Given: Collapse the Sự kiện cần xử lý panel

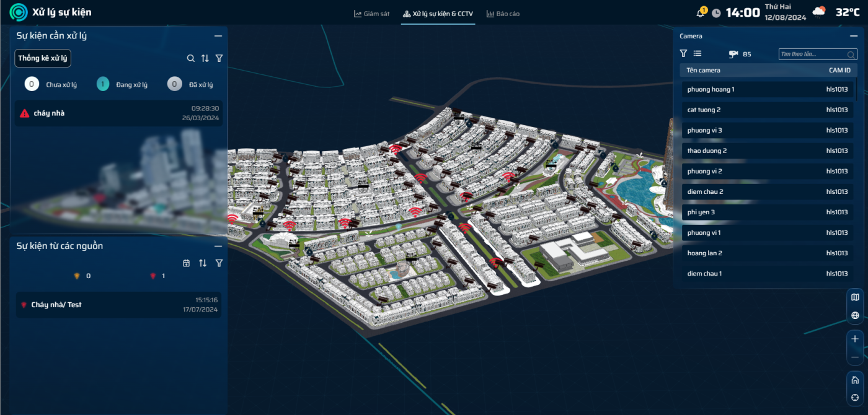Looking at the screenshot, I should [x=218, y=36].
